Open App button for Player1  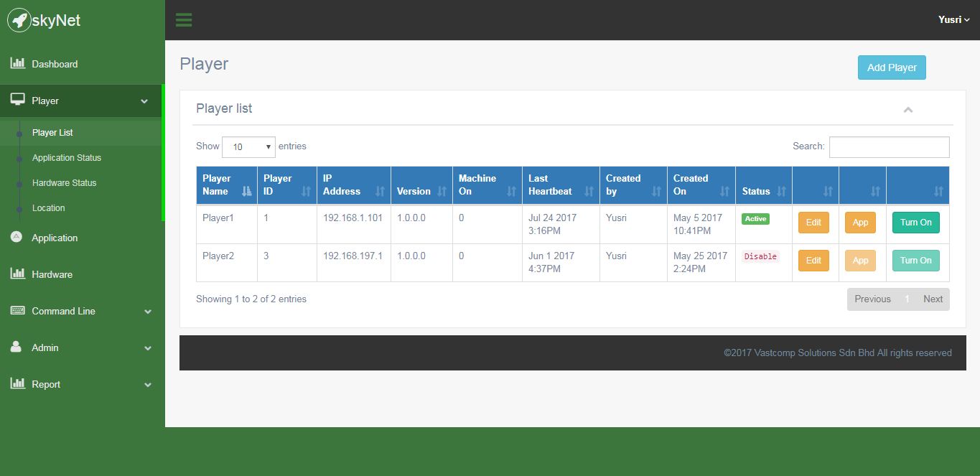[860, 223]
